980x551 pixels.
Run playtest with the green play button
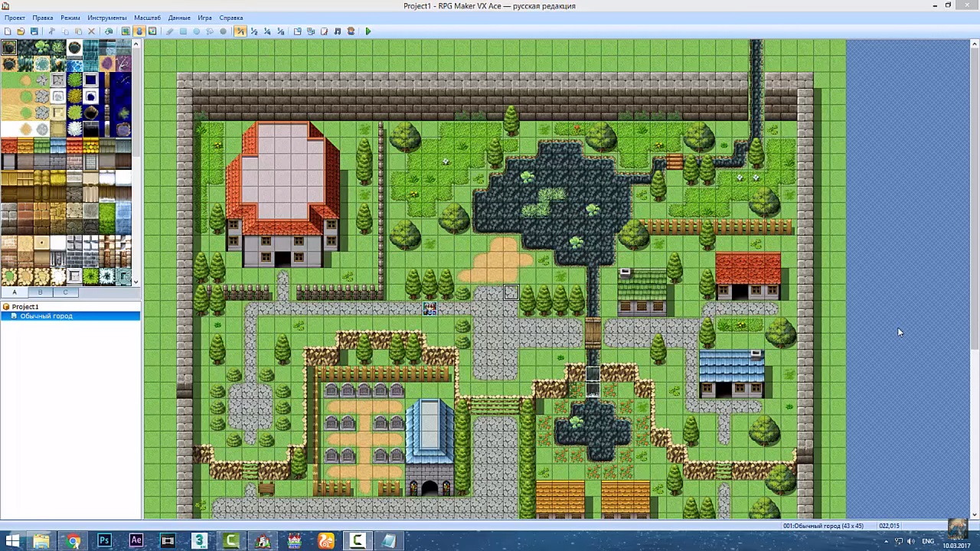(368, 31)
